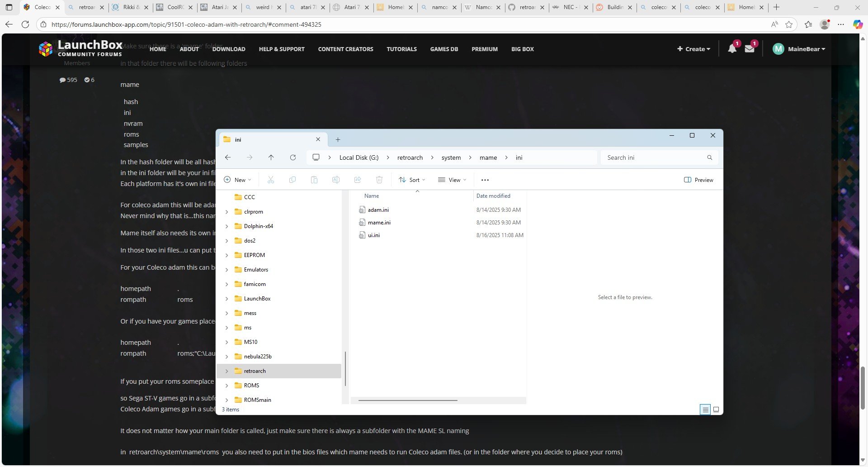Screen dimensions: 868x467
Task: Click the This PC monitor icon in address bar
Action: point(316,157)
